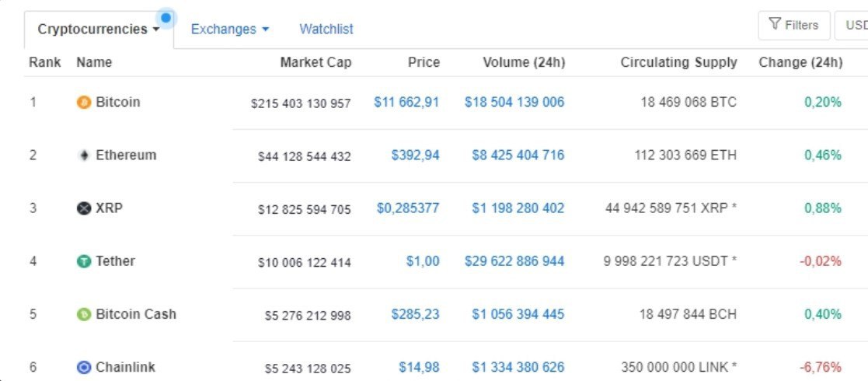Click the blue notification dot on Cryptocurrencies
Viewport: 868px width, 381px height.
[166, 17]
